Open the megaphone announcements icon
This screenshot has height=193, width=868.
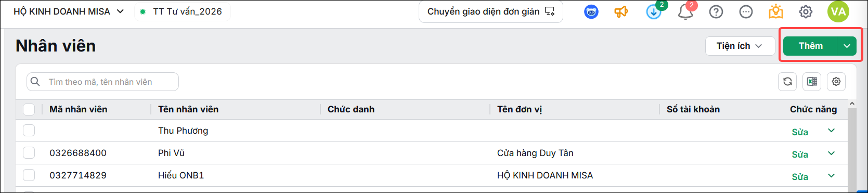click(621, 11)
